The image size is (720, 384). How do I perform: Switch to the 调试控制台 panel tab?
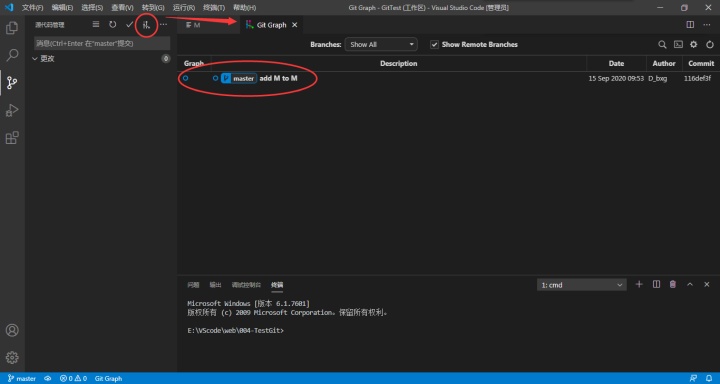(x=246, y=285)
